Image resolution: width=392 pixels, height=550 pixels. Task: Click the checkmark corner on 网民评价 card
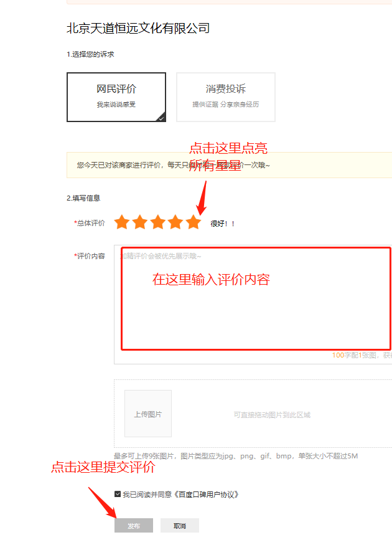[x=161, y=118]
